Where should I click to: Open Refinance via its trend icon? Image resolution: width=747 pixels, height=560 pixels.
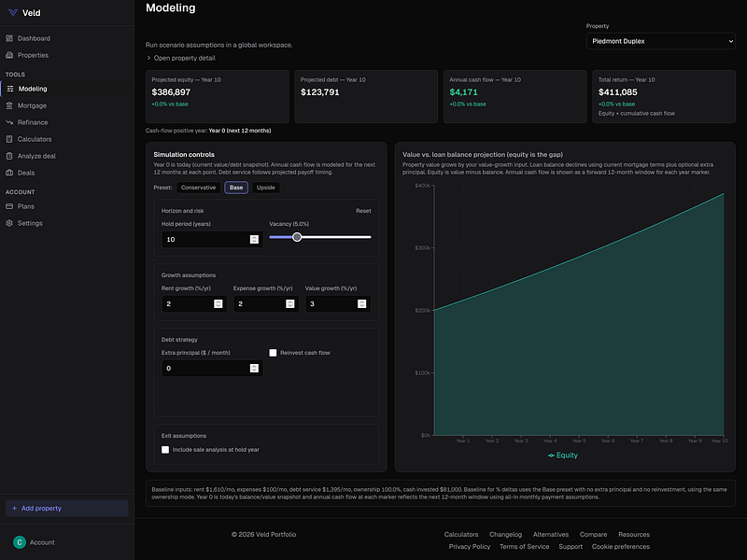[x=9, y=122]
